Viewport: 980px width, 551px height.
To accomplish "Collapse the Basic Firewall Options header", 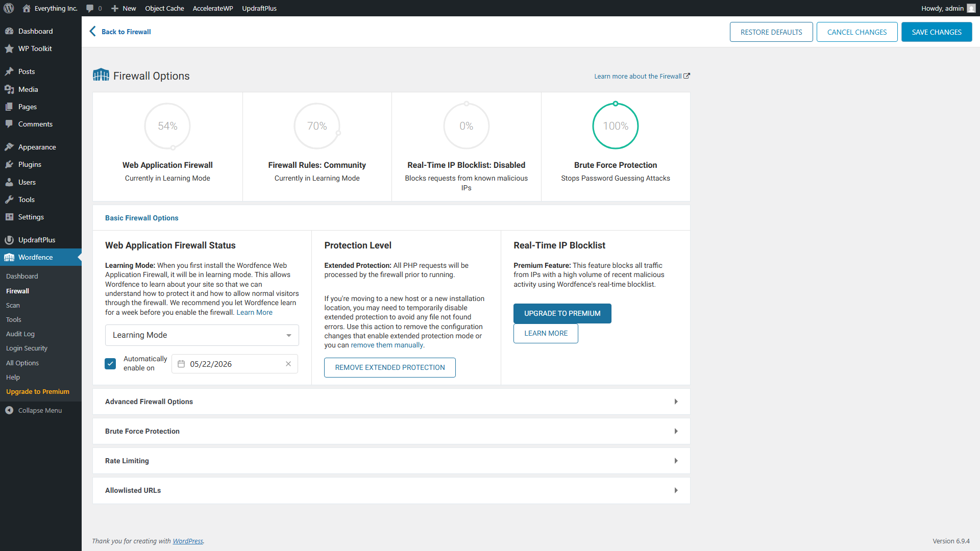I will pos(391,218).
